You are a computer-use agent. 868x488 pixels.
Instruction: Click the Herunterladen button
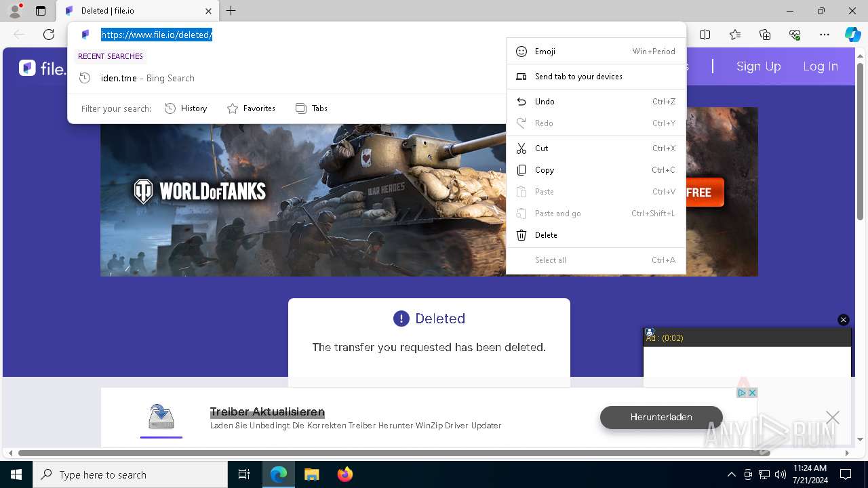661,418
